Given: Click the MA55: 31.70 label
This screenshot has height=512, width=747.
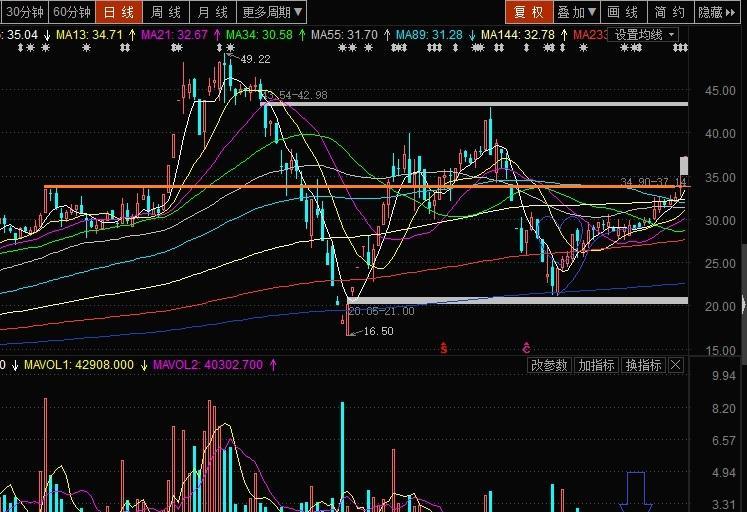Looking at the screenshot, I should coord(344,35).
